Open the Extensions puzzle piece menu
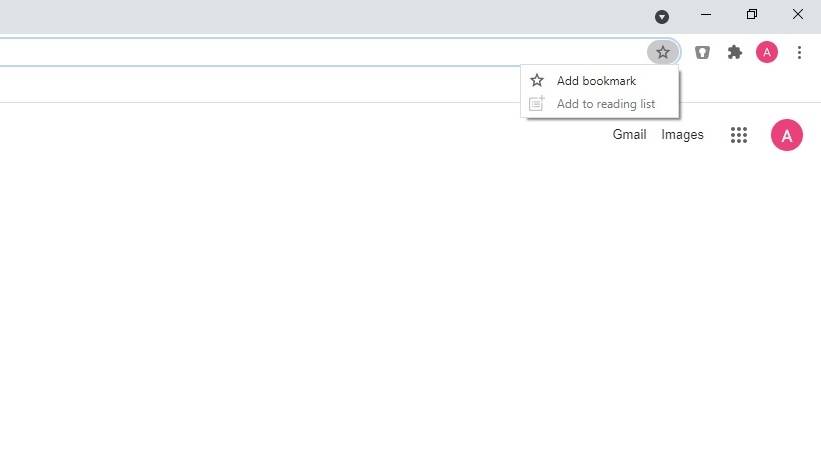 point(735,52)
